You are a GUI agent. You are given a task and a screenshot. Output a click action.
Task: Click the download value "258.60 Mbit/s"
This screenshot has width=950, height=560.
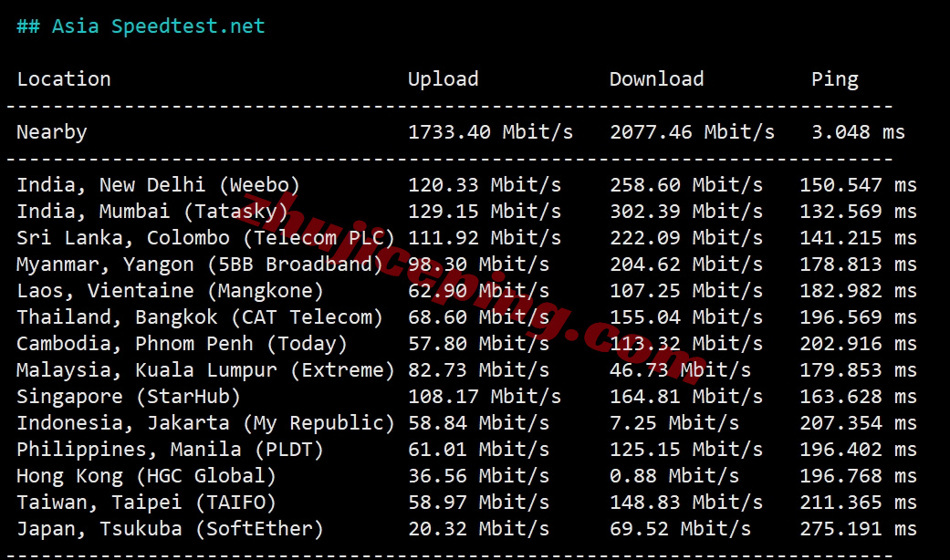click(686, 184)
